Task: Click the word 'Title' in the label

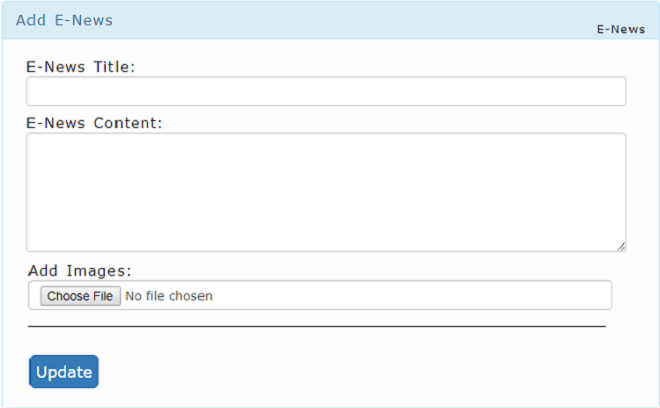Action: (112, 67)
